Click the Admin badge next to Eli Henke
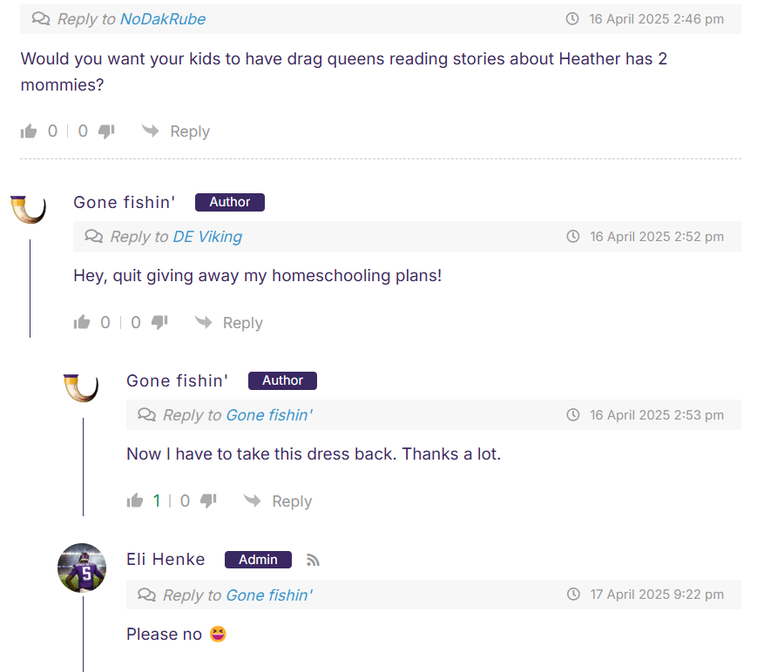The image size is (784, 672). pos(258,560)
